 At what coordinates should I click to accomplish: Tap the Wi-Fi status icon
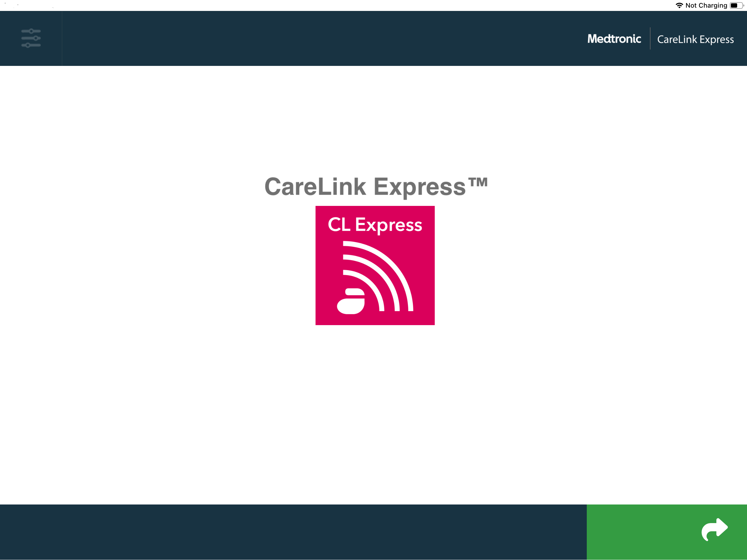[679, 5]
